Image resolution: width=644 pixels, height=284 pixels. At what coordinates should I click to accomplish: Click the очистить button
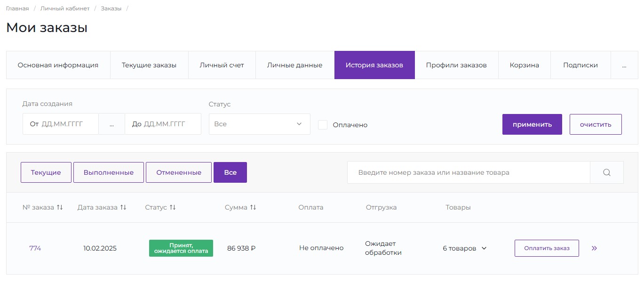tap(595, 124)
